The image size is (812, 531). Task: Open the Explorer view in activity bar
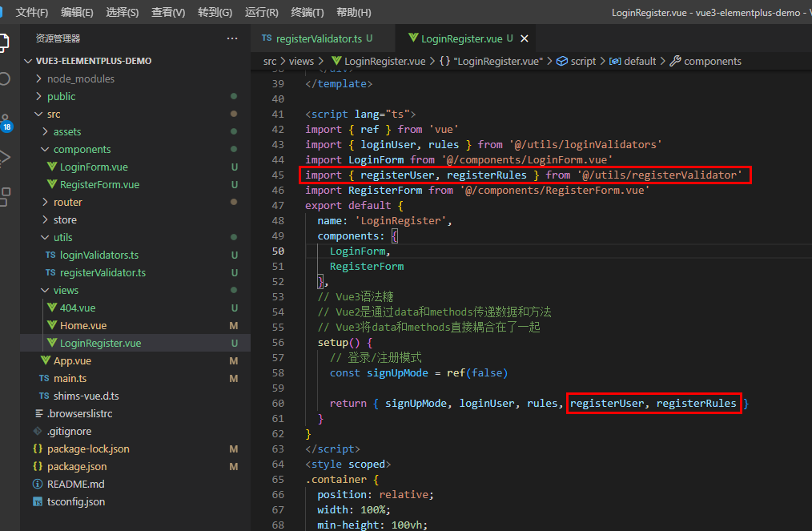click(5, 42)
